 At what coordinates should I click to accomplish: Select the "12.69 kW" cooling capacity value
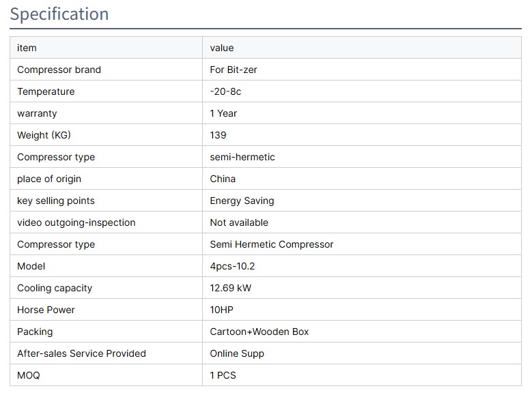click(x=231, y=288)
